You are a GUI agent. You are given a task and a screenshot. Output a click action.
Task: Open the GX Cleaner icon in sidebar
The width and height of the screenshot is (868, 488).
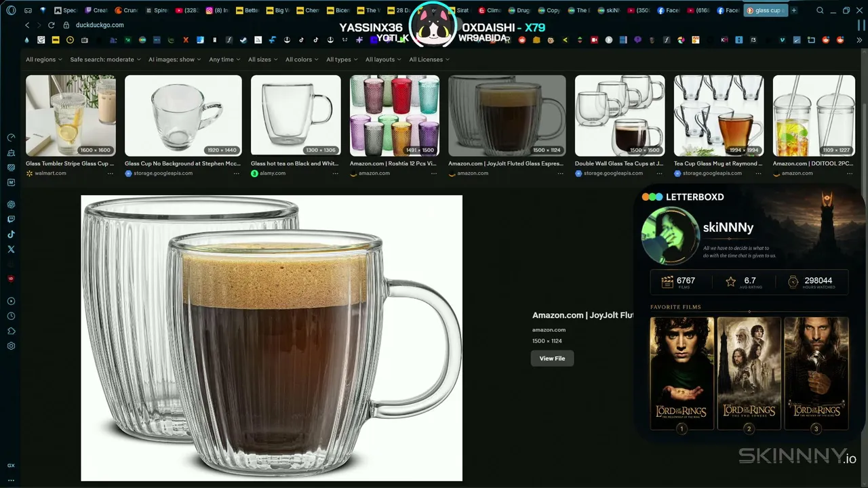[x=11, y=152]
